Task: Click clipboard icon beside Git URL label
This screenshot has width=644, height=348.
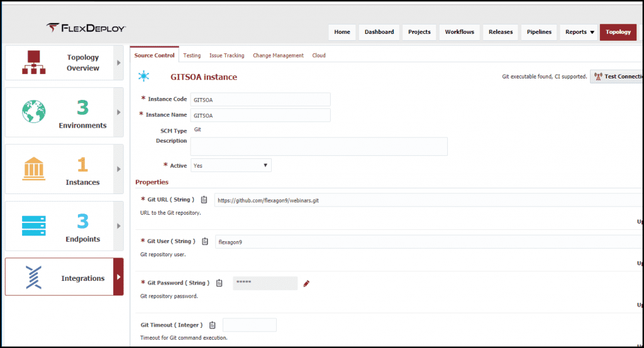Action: [x=204, y=200]
